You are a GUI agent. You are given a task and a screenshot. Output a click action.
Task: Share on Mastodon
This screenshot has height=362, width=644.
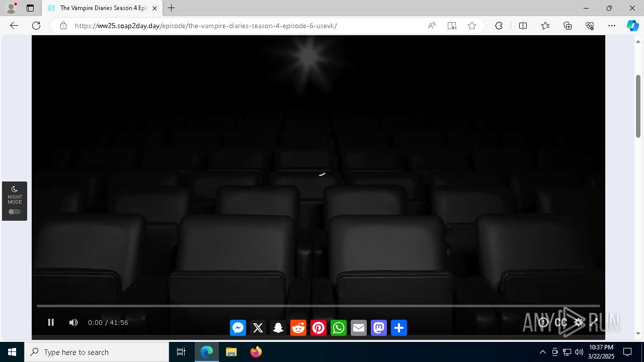[x=379, y=328]
